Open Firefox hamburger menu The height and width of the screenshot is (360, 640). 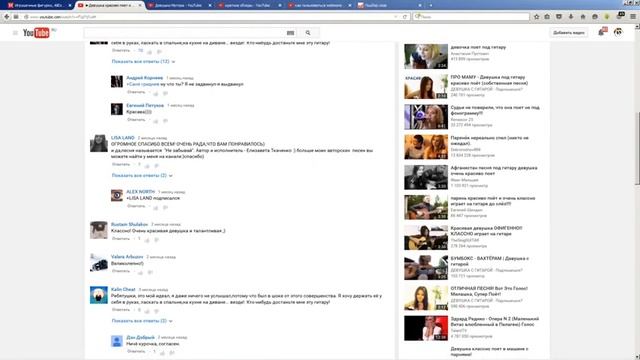[633, 17]
